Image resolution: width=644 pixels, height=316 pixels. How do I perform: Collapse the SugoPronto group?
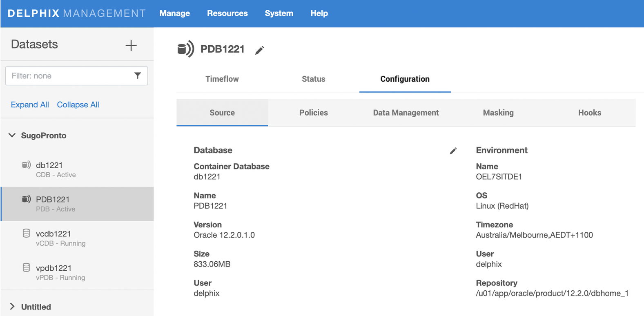click(12, 135)
